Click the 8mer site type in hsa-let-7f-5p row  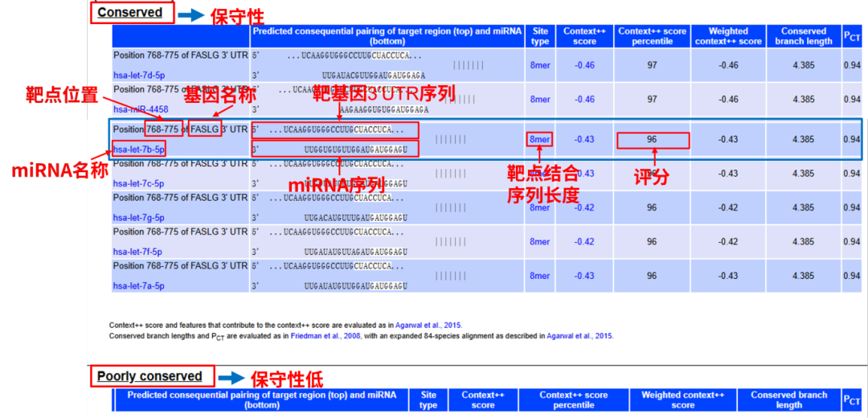[540, 242]
